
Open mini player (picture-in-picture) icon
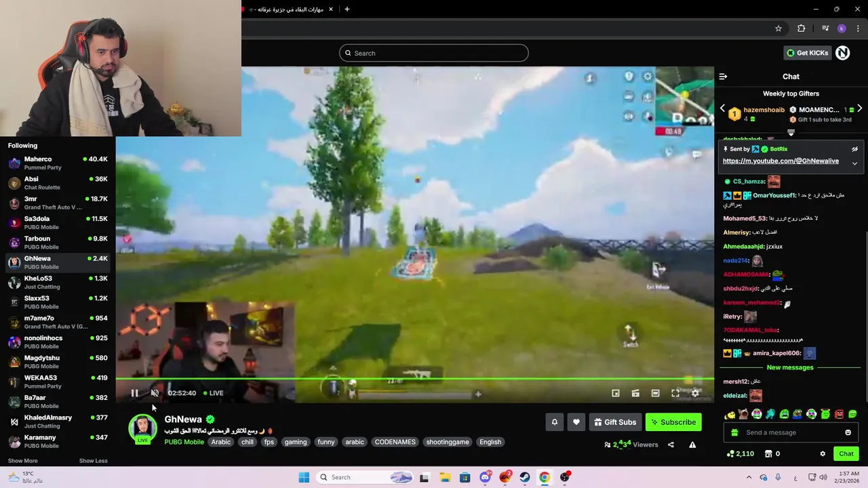point(616,393)
